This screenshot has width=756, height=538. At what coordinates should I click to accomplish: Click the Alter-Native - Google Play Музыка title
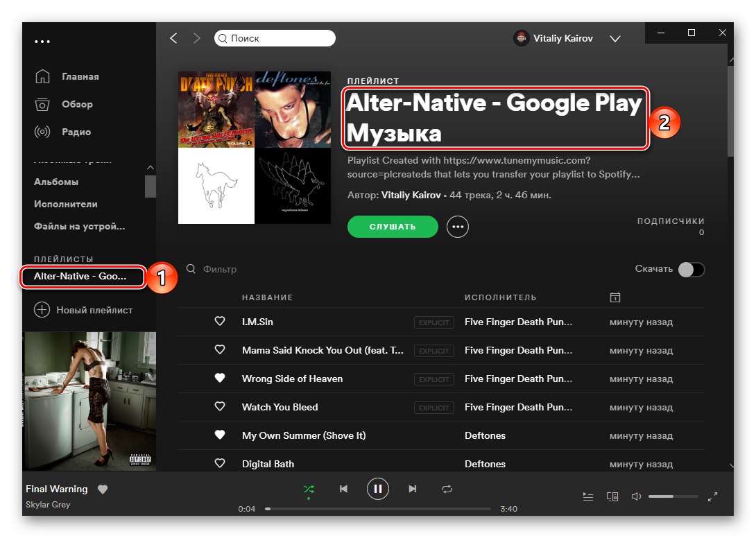[494, 118]
